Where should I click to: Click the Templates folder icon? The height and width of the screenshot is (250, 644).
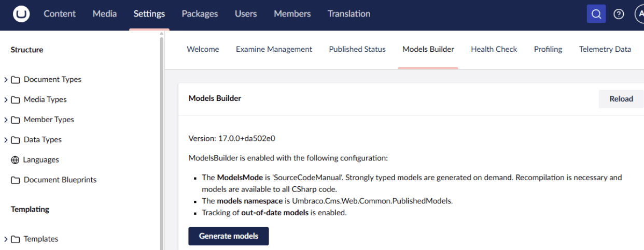(16, 239)
